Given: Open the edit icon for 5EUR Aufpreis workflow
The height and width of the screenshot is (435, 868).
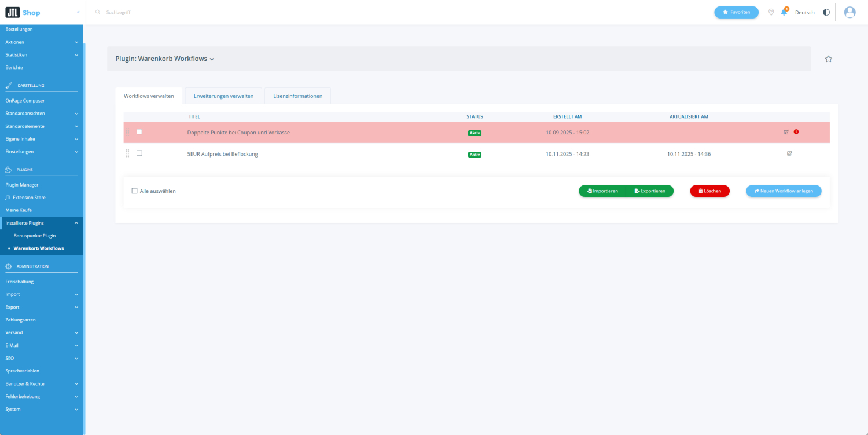Looking at the screenshot, I should point(789,153).
